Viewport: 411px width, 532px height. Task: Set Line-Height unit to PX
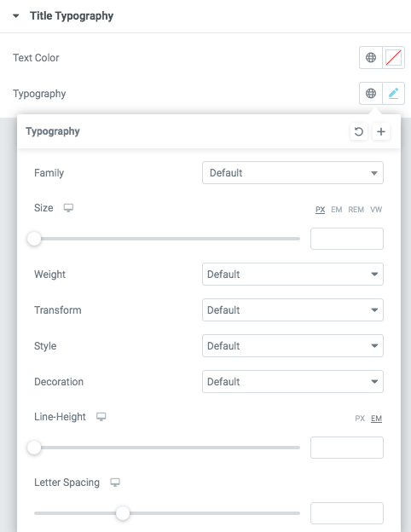tap(360, 419)
